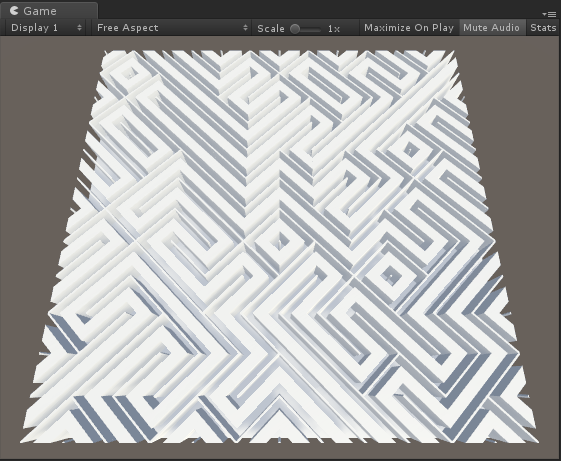Toggle Mute Audio
This screenshot has width=561, height=461.
click(491, 28)
